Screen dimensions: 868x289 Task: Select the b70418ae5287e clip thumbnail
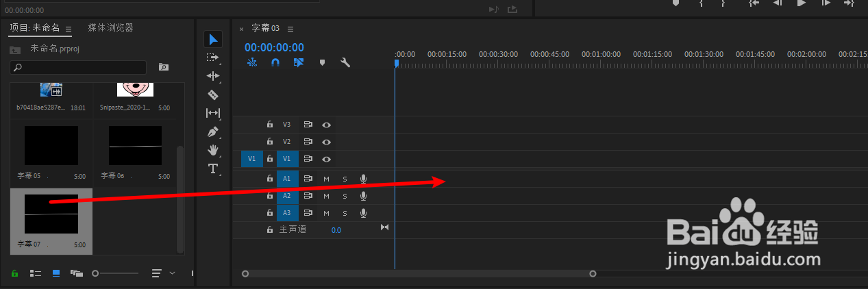tap(51, 89)
